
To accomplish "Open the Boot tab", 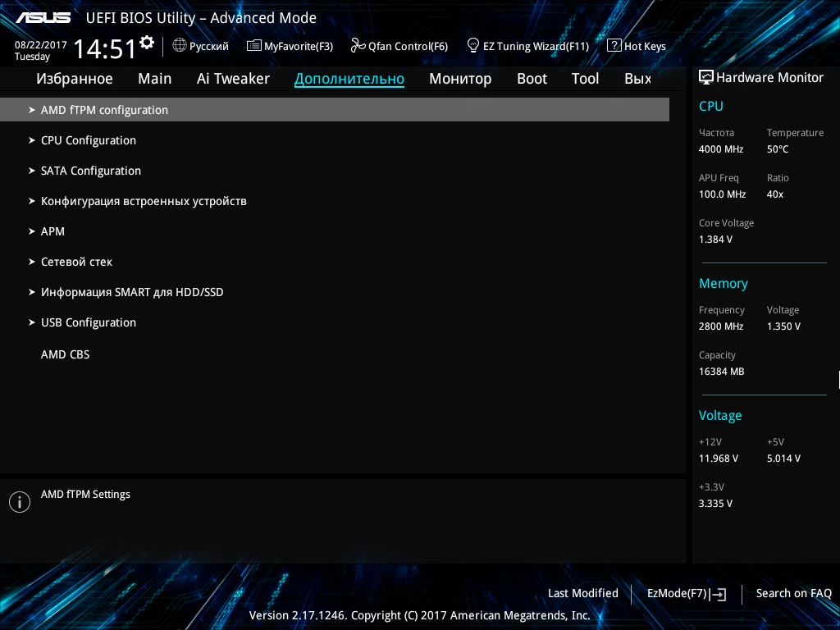I will pos(532,79).
